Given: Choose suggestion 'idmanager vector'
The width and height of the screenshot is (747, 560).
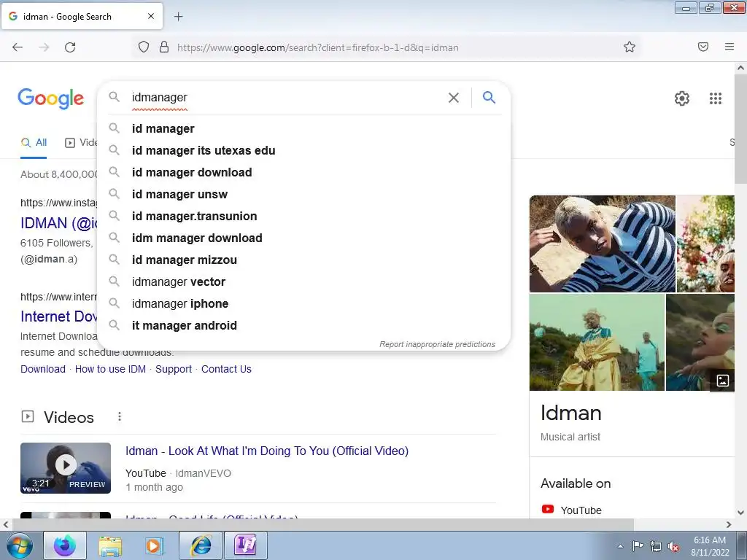Looking at the screenshot, I should click(x=304, y=282).
